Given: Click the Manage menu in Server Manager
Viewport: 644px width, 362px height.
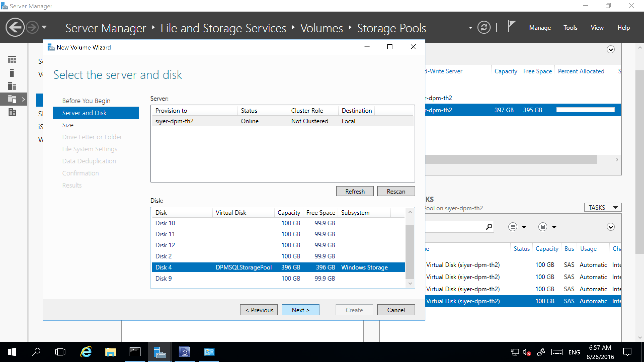Looking at the screenshot, I should coord(540,27).
